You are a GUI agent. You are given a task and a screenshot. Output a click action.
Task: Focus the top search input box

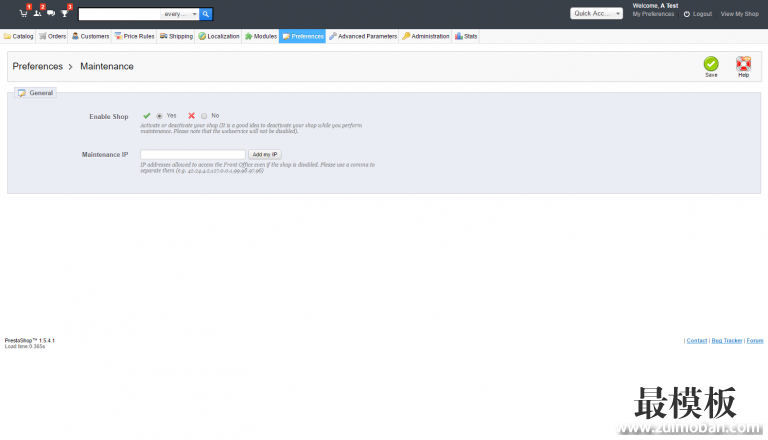point(120,14)
